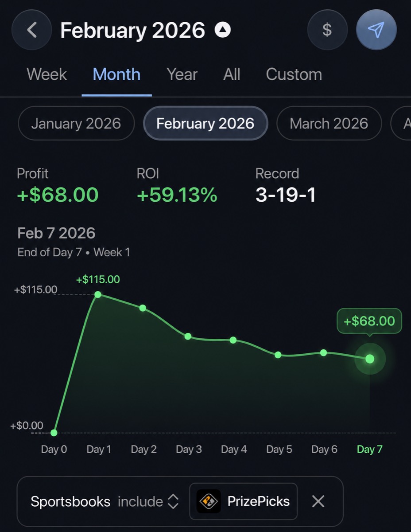Select the highlighted Day 7 chart point
The width and height of the screenshot is (411, 532).
(370, 359)
